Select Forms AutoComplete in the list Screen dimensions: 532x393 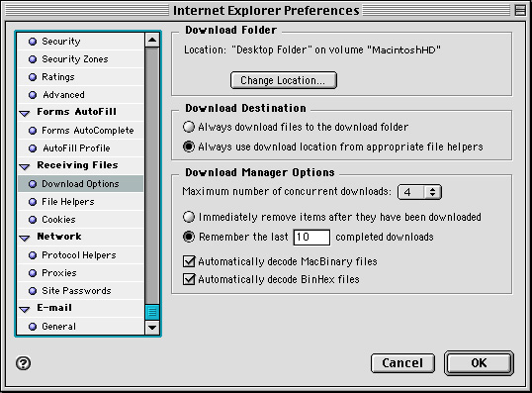coord(81,131)
